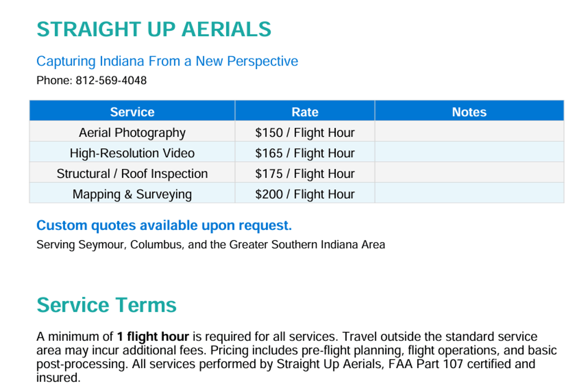
Task: Click the $175 / Flight Hour rate
Action: [305, 174]
